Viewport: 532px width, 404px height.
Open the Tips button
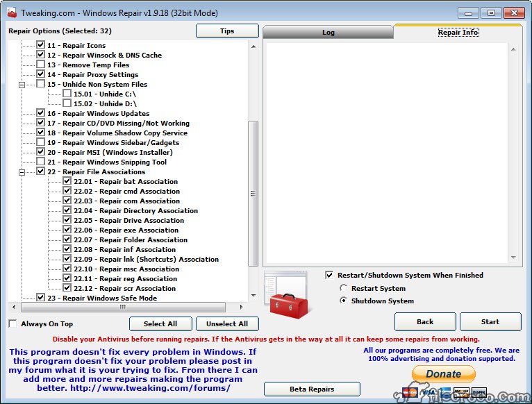[x=227, y=31]
